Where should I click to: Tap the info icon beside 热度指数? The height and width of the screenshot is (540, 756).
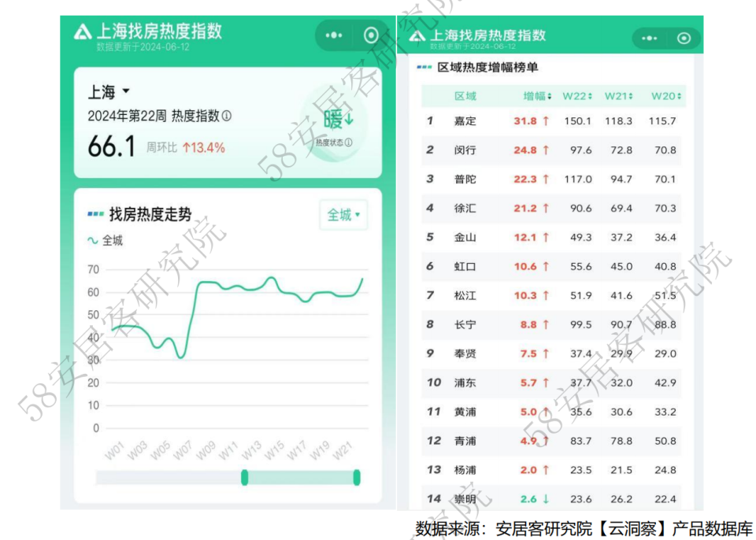coord(227,116)
